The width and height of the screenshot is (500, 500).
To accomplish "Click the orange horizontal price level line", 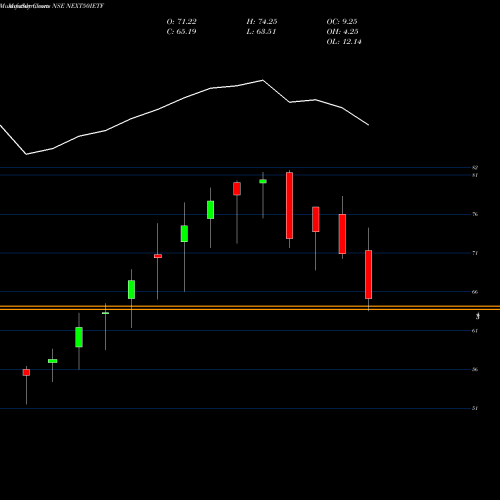I will pyautogui.click(x=250, y=308).
